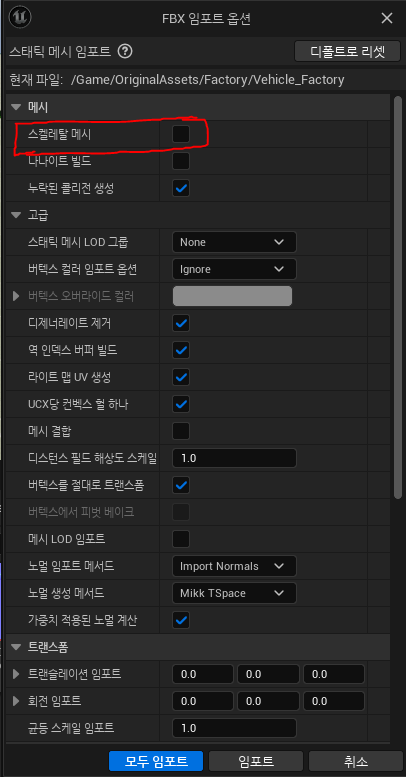Uncheck 누락된 콜리전 생성 checkbox
Image resolution: width=406 pixels, height=777 pixels.
point(181,188)
